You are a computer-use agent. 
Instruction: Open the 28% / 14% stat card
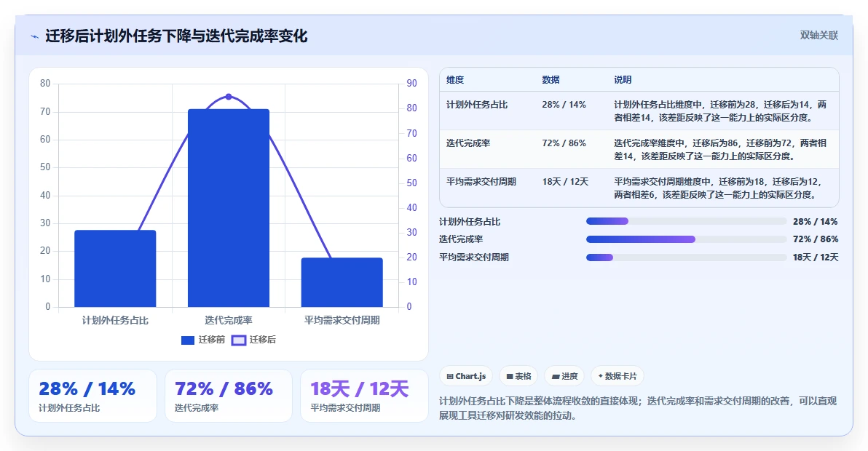(92, 396)
